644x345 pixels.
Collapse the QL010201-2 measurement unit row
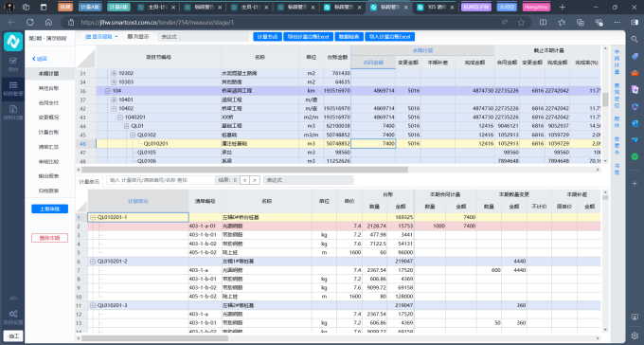[x=93, y=261]
